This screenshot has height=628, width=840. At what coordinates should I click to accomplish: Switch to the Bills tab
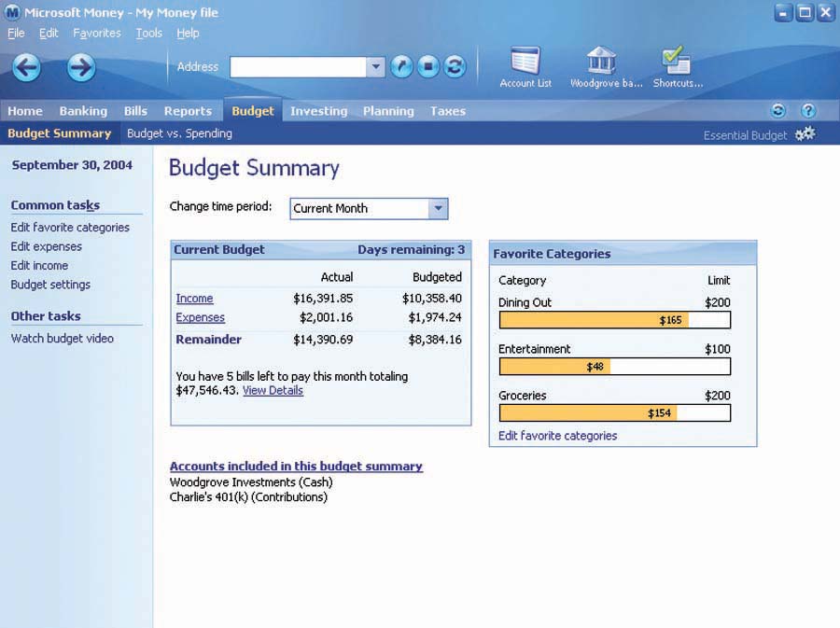(135, 111)
